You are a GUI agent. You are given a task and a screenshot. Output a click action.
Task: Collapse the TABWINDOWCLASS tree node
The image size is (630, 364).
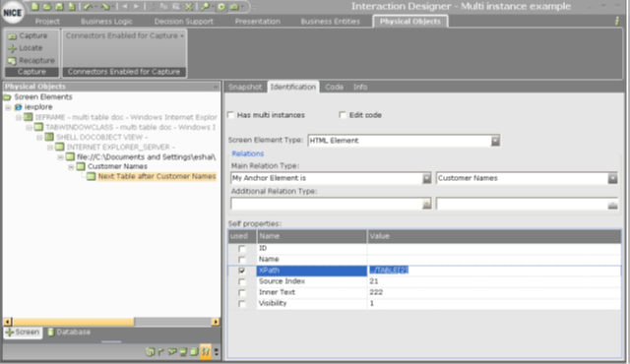point(29,127)
